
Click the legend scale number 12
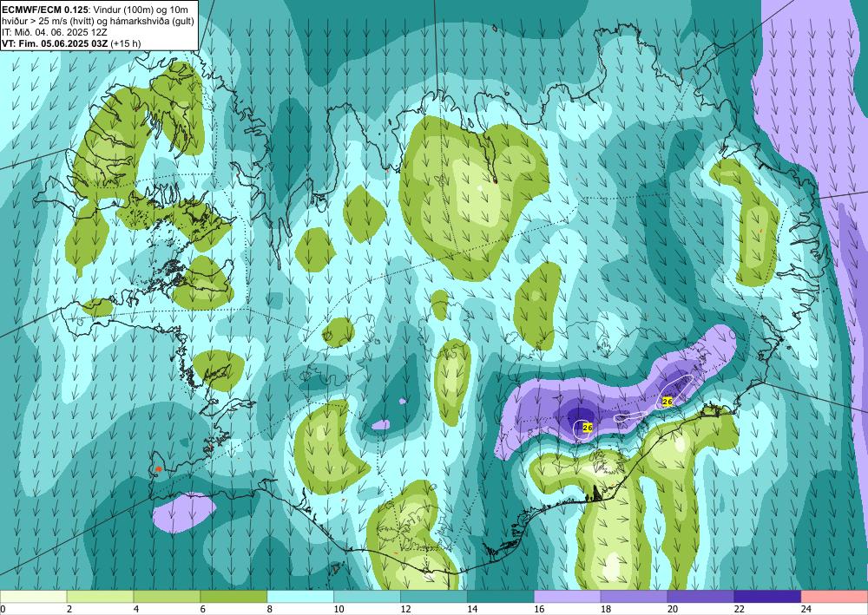405,609
